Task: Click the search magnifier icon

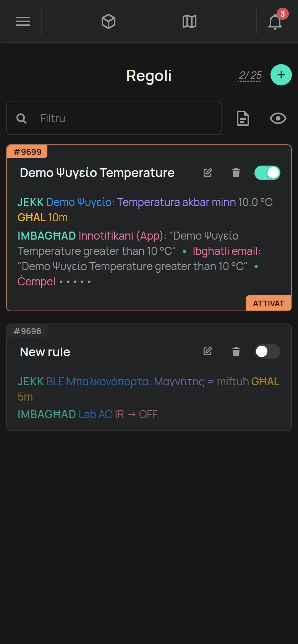Action: pyautogui.click(x=21, y=118)
